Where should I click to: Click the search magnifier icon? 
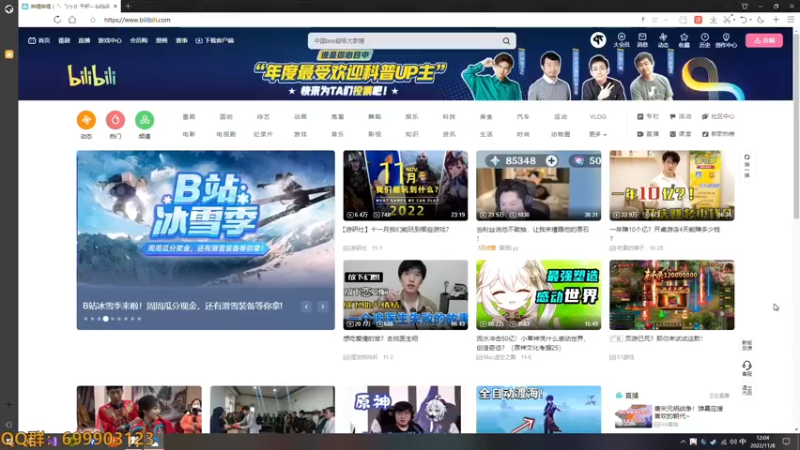[x=506, y=41]
